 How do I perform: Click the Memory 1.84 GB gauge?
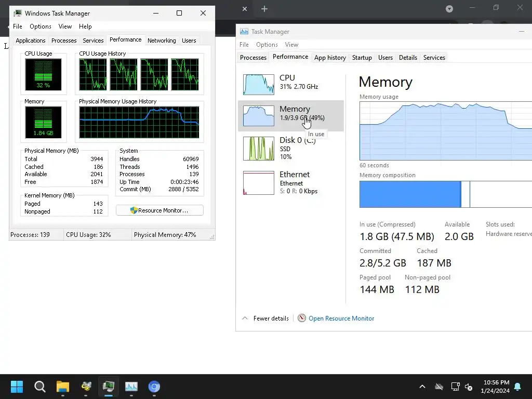(x=43, y=122)
